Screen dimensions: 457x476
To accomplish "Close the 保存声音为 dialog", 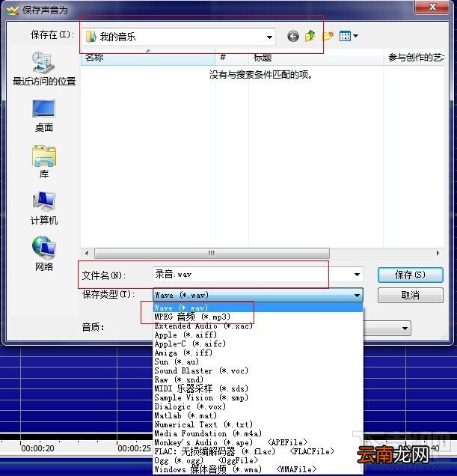I will [432, 7].
